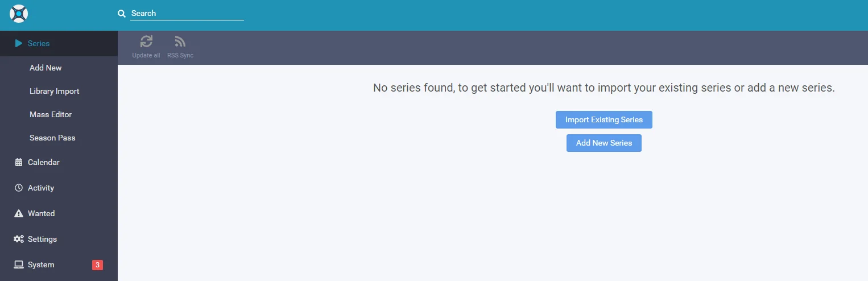Click the Sonarr logo icon
The image size is (868, 281).
(19, 13)
